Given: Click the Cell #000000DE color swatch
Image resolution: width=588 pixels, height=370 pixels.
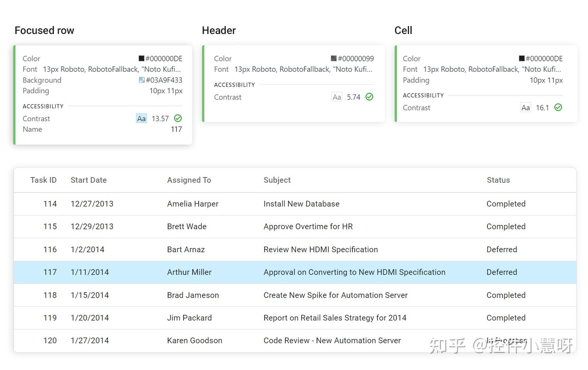Looking at the screenshot, I should point(521,58).
